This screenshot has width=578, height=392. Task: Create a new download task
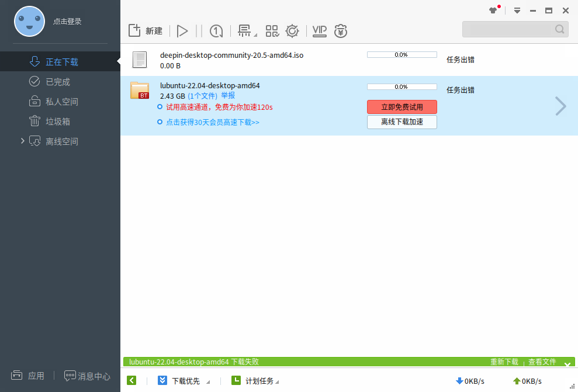(145, 30)
